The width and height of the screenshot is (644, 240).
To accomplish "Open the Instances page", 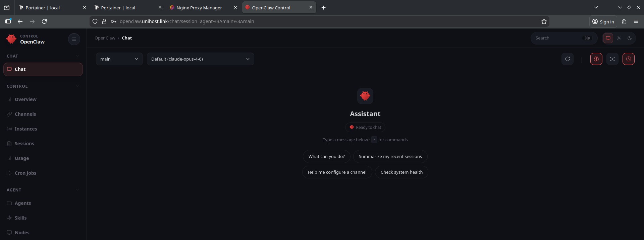I will [43, 129].
